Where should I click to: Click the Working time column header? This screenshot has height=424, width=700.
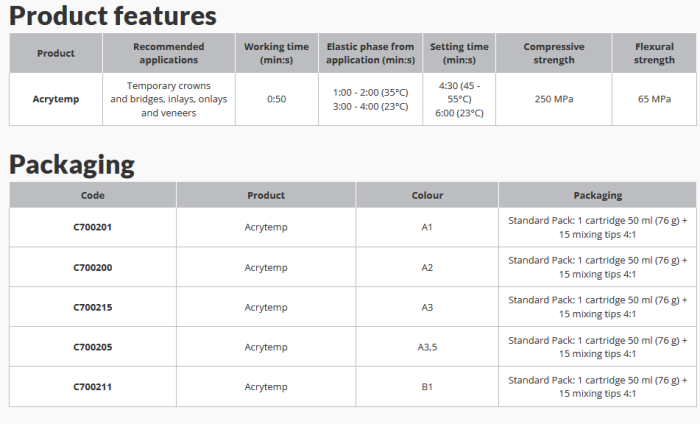coord(277,53)
